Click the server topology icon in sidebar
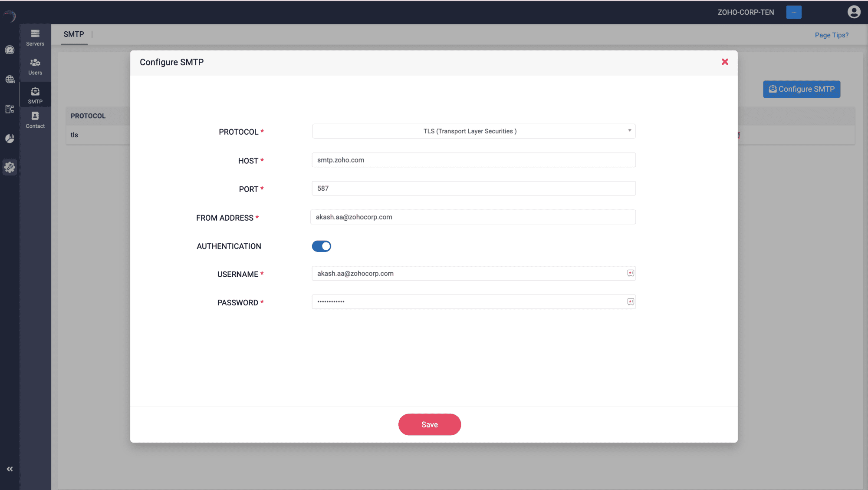 tap(10, 109)
